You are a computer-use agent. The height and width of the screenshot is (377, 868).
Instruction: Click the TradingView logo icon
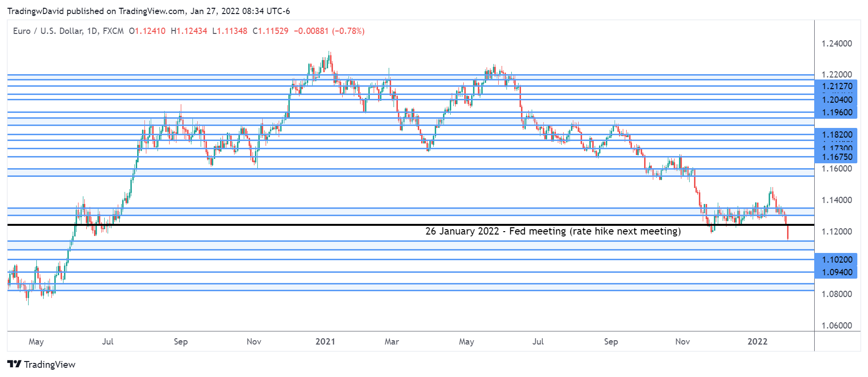click(x=14, y=364)
